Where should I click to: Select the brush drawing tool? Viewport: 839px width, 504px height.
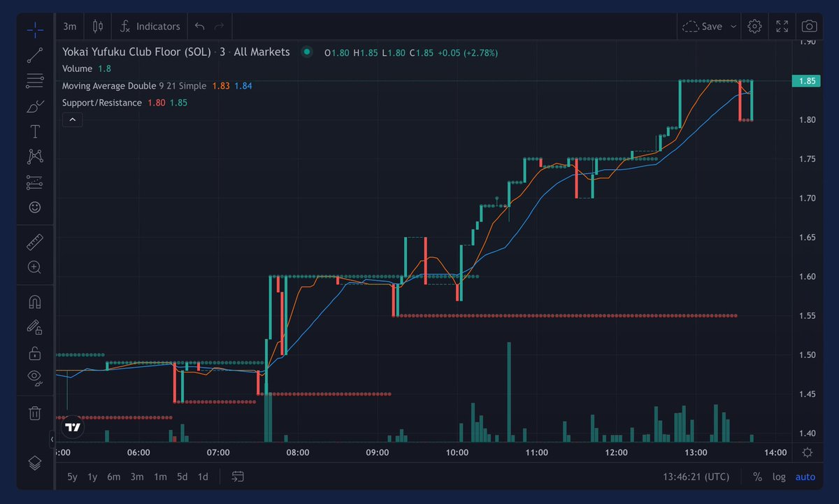click(x=35, y=106)
